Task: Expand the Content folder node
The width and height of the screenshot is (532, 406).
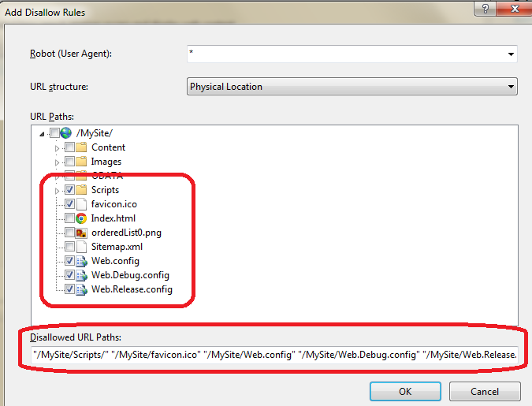Action: (57, 148)
